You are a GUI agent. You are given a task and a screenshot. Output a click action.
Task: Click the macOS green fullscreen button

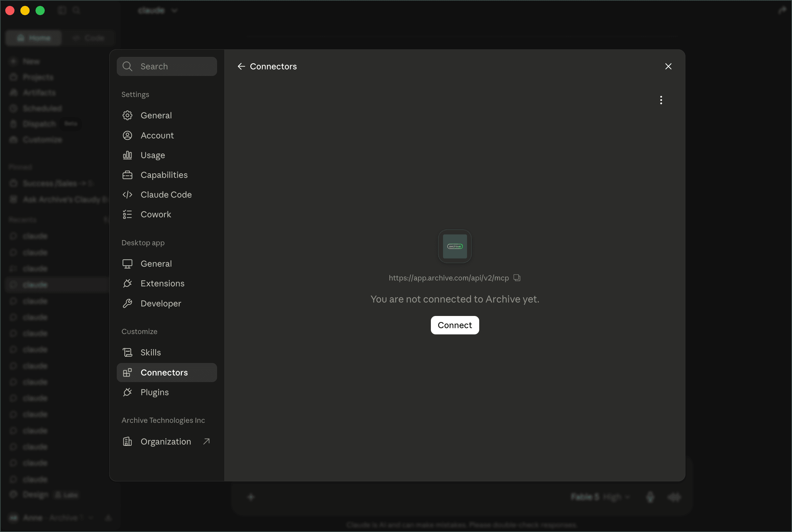[40, 11]
